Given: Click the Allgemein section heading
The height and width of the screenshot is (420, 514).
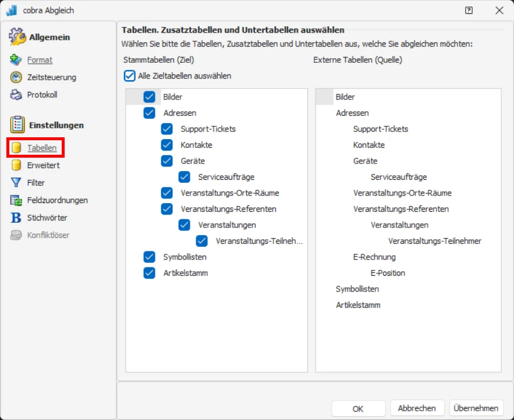Looking at the screenshot, I should tap(49, 37).
